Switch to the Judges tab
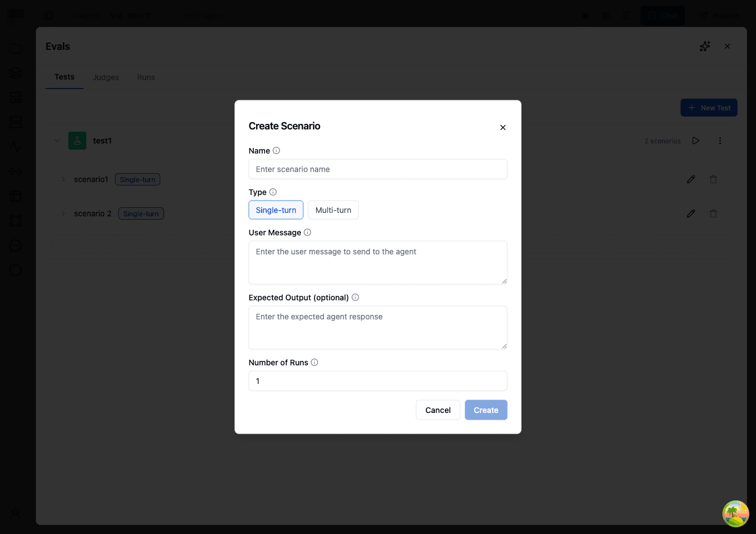Viewport: 756px width, 534px height. [x=105, y=77]
